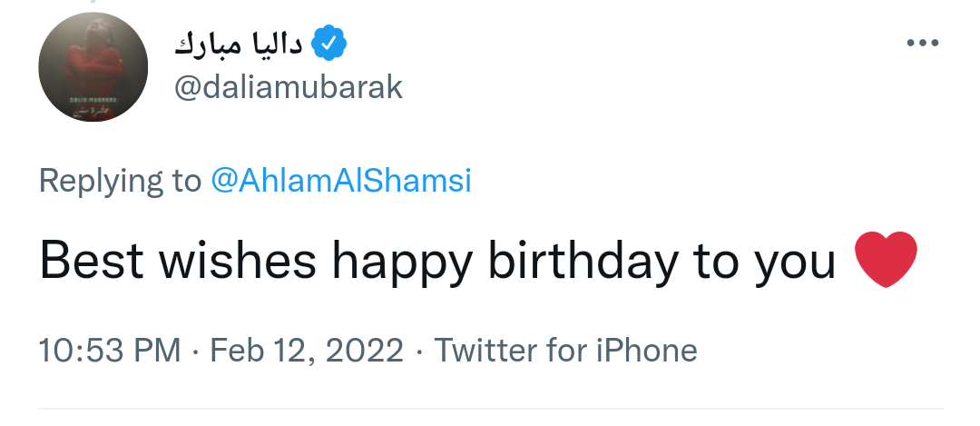
Task: Click the 10:53 PM timestamp
Action: [x=110, y=350]
